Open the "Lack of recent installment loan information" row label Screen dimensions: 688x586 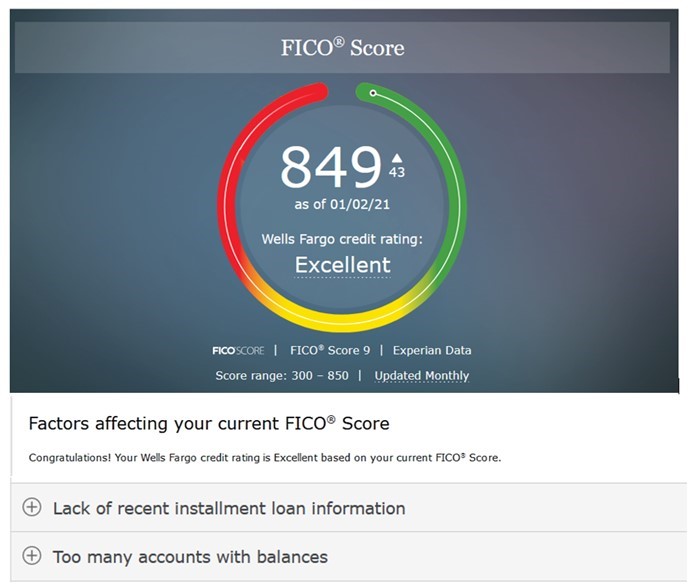click(x=229, y=508)
